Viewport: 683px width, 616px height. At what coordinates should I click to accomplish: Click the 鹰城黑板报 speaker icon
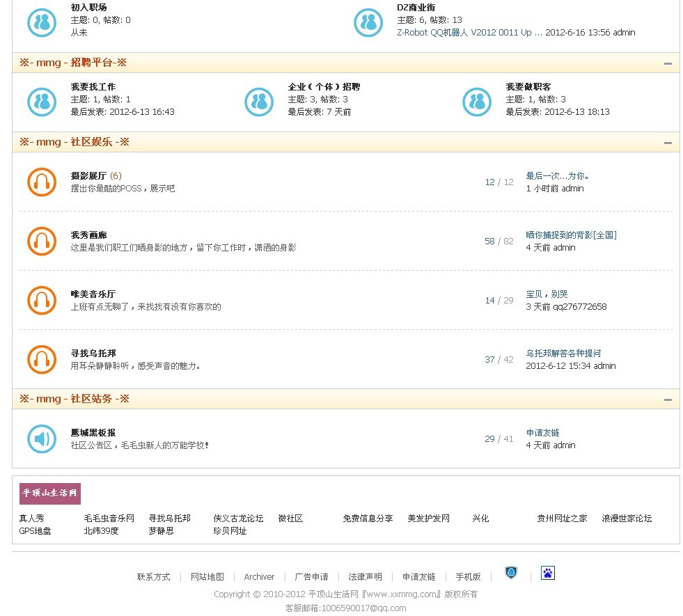(x=41, y=439)
